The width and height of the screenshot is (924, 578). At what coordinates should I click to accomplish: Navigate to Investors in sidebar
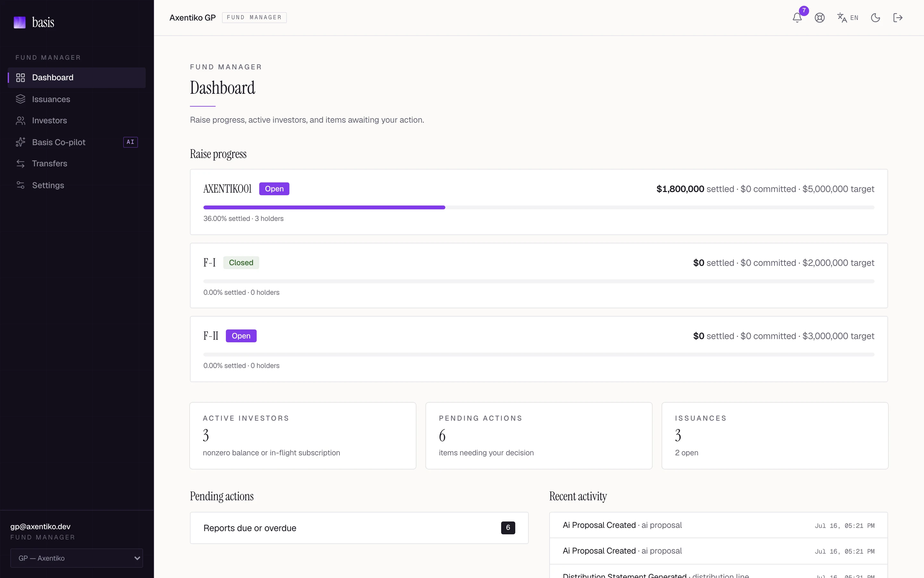76,120
